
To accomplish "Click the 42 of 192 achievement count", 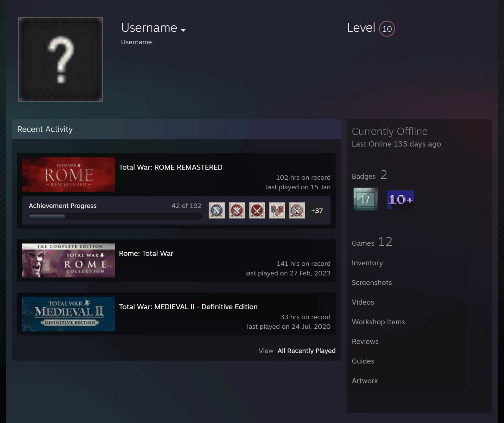I will [186, 206].
